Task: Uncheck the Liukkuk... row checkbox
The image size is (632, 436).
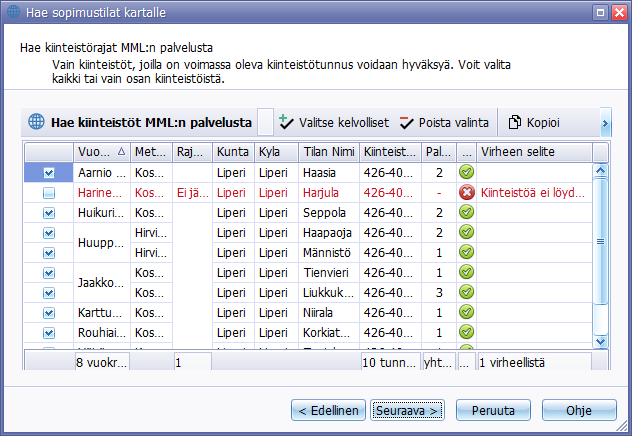Action: point(49,293)
